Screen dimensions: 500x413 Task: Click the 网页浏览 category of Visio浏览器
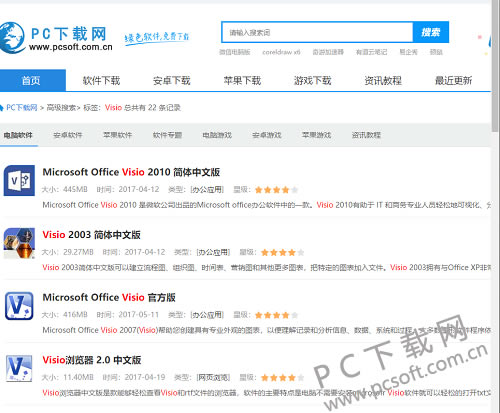point(213,378)
